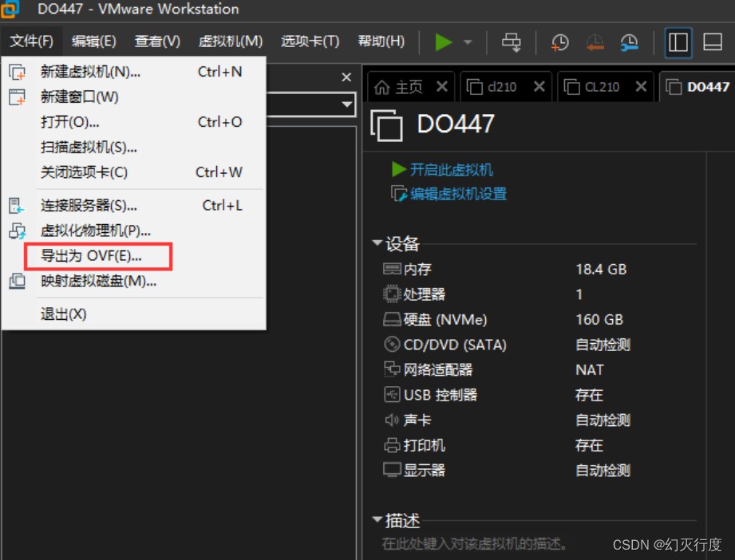Choose 退出(X) menu entry
Viewport: 735px width, 560px height.
[133, 314]
